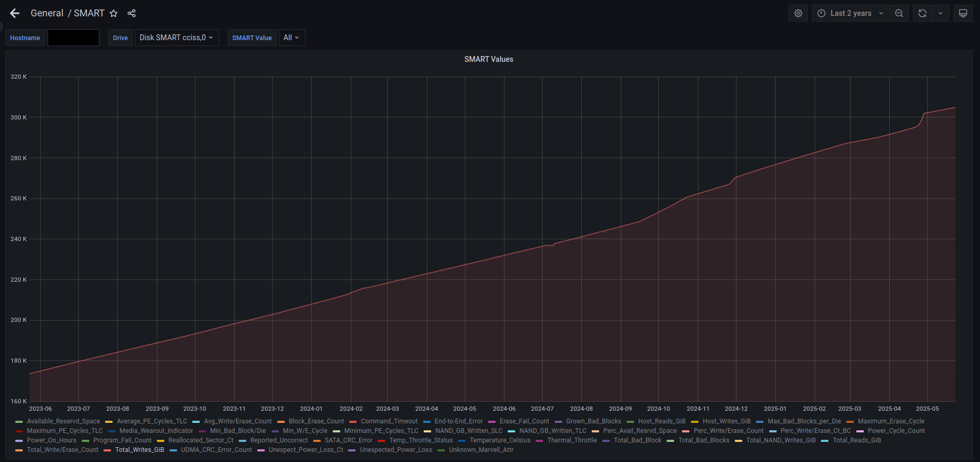Click the SMART Values panel title
This screenshot has height=462, width=980.
click(489, 59)
